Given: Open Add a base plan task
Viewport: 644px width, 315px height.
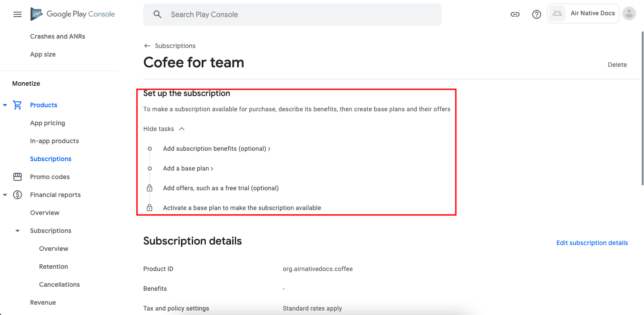Looking at the screenshot, I should click(x=188, y=168).
